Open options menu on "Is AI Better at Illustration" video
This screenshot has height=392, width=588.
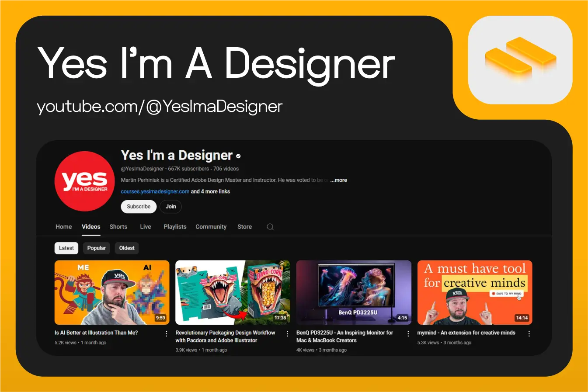(166, 333)
